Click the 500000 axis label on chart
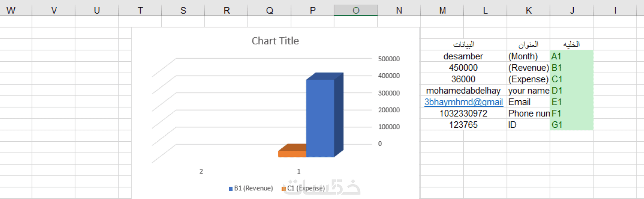 (x=389, y=59)
